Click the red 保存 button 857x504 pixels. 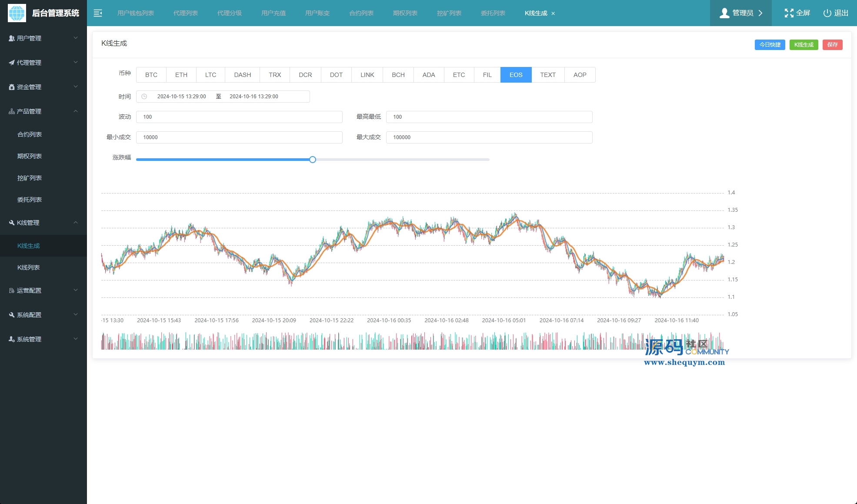point(832,45)
